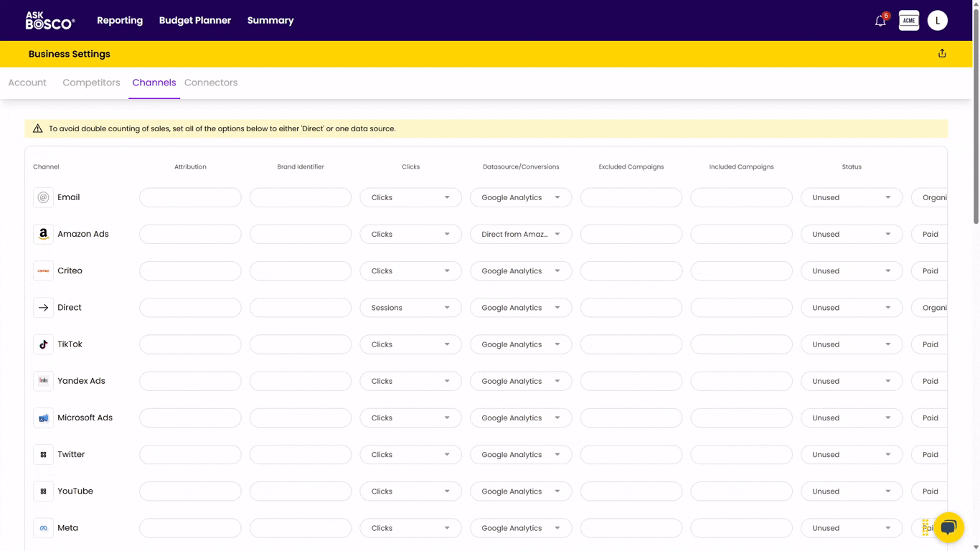Click the Meta Attribution input field
This screenshot has height=551, width=980.
coord(190,528)
